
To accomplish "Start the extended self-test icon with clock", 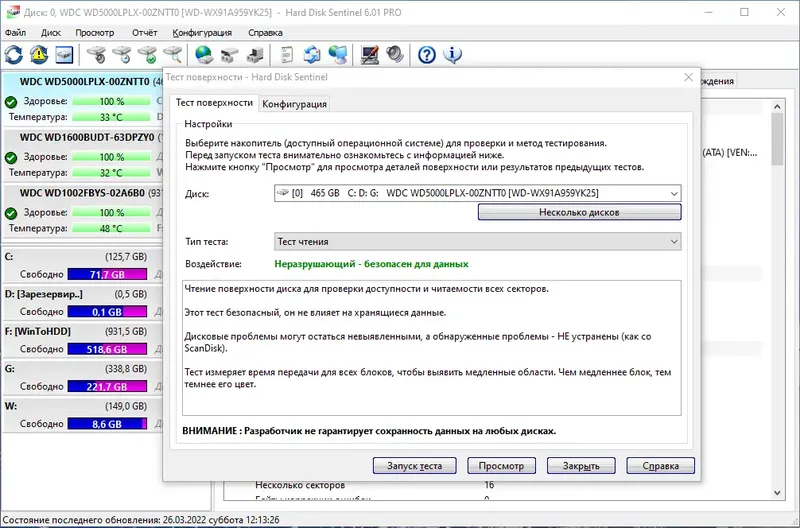I will (x=122, y=55).
